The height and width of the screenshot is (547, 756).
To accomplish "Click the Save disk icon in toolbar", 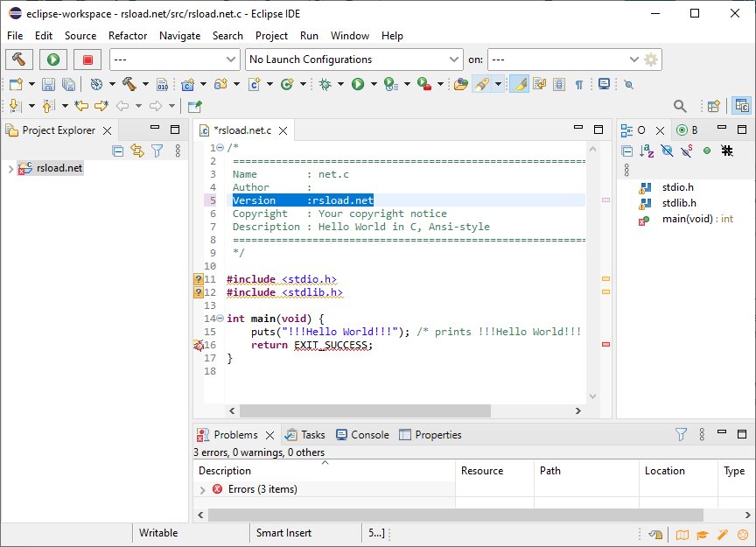I will [48, 84].
